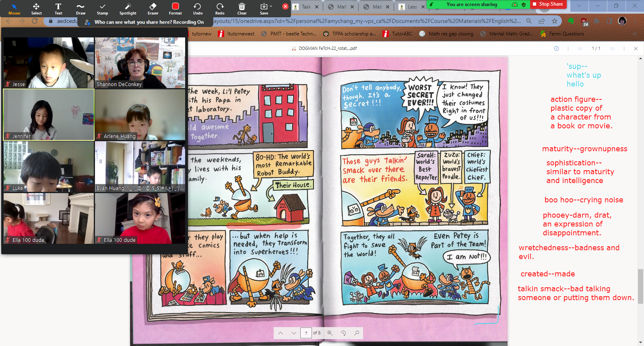
Task: Open the Chrome three-dot menu
Action: click(635, 21)
